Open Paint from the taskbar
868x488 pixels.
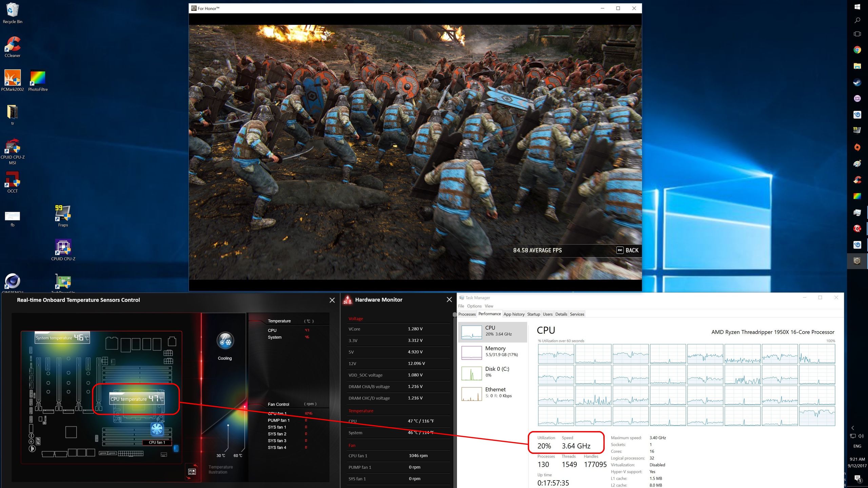[857, 164]
